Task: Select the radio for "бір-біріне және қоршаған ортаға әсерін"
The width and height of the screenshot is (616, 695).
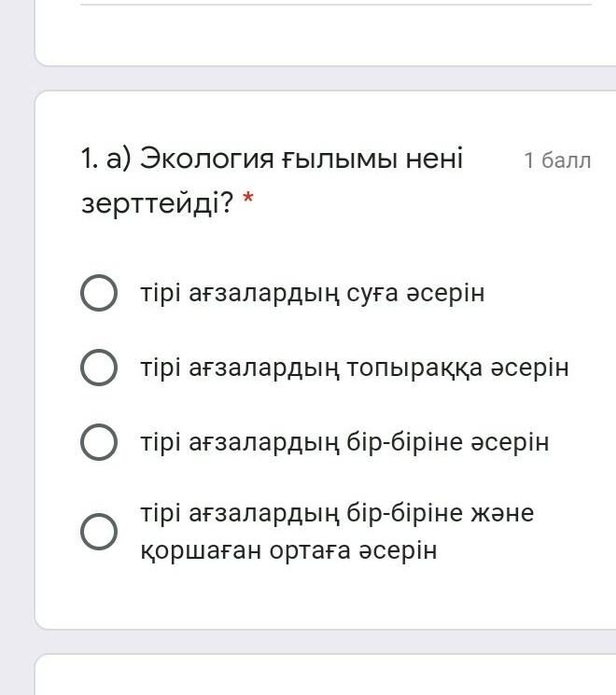Action: (x=99, y=532)
